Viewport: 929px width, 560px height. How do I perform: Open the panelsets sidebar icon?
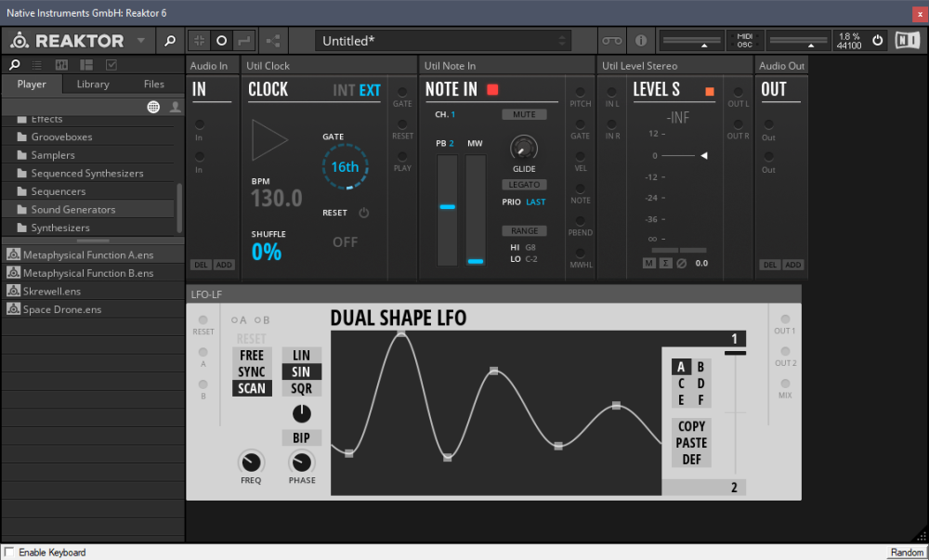pos(61,64)
